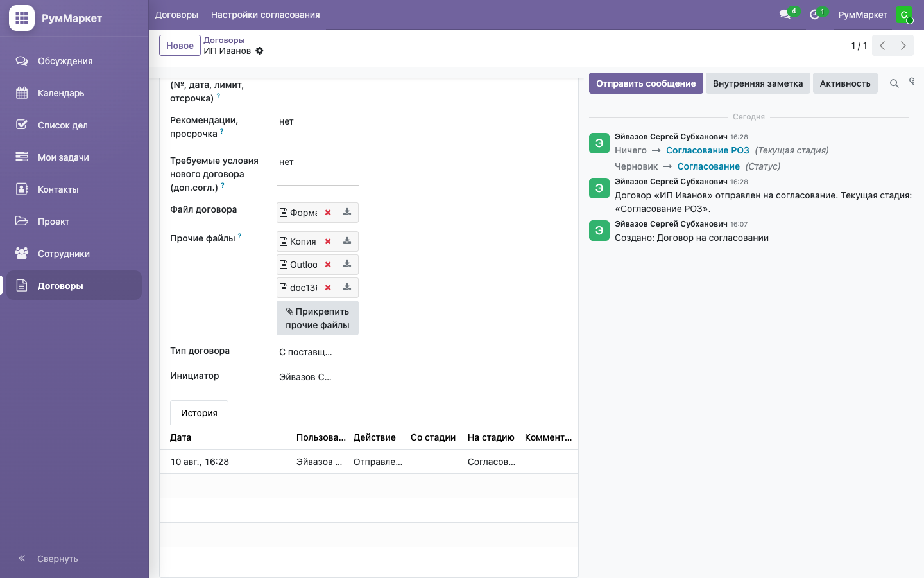The width and height of the screenshot is (924, 578).
Task: Delete the Outlook attachment
Action: (x=328, y=265)
